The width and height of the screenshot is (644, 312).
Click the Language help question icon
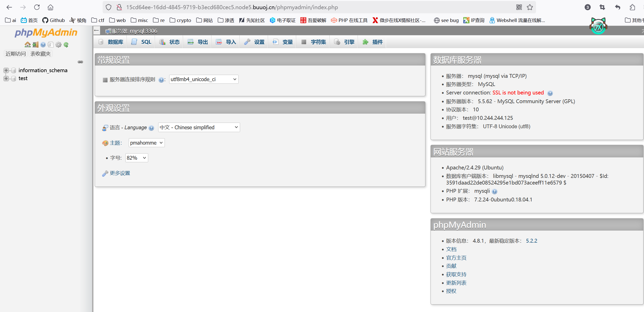point(151,128)
